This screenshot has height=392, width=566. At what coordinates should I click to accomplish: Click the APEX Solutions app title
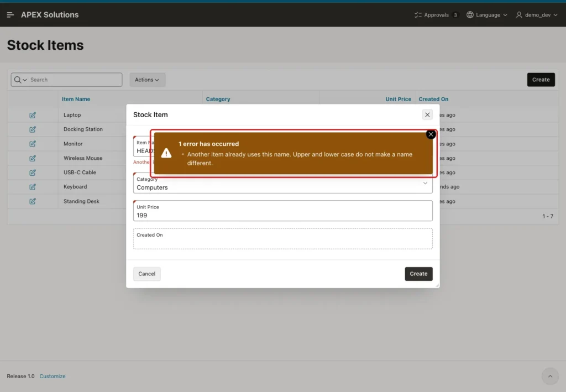point(50,15)
